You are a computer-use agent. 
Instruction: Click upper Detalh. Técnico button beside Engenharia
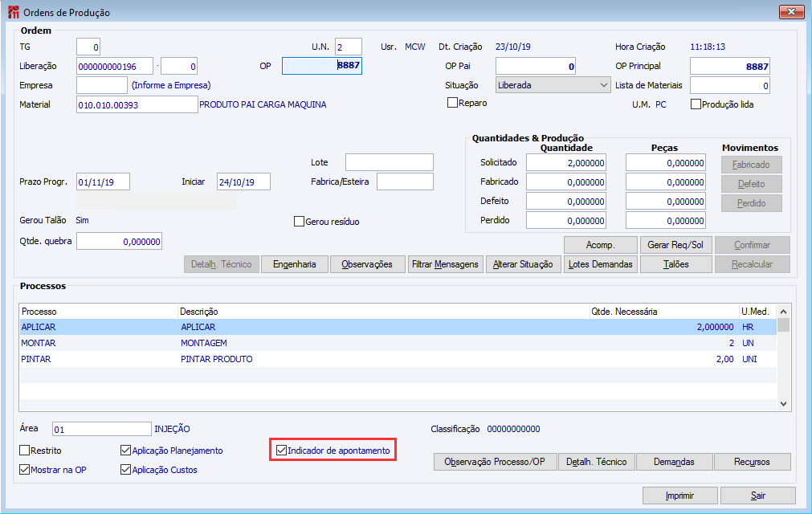point(222,264)
